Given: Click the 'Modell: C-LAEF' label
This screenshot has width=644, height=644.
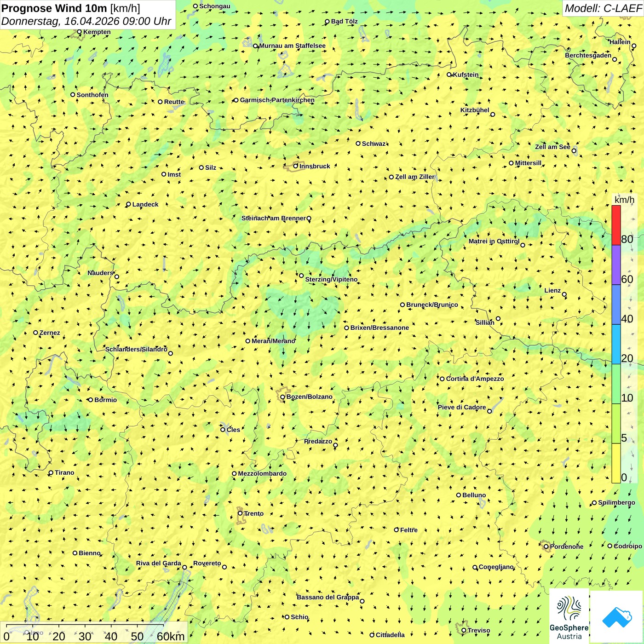Looking at the screenshot, I should pyautogui.click(x=603, y=8).
